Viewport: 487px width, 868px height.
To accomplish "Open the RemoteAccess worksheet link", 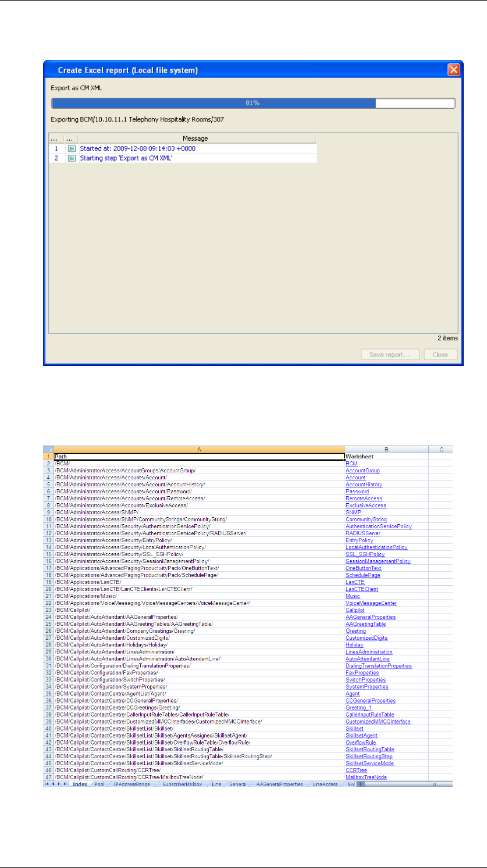I will click(x=364, y=498).
